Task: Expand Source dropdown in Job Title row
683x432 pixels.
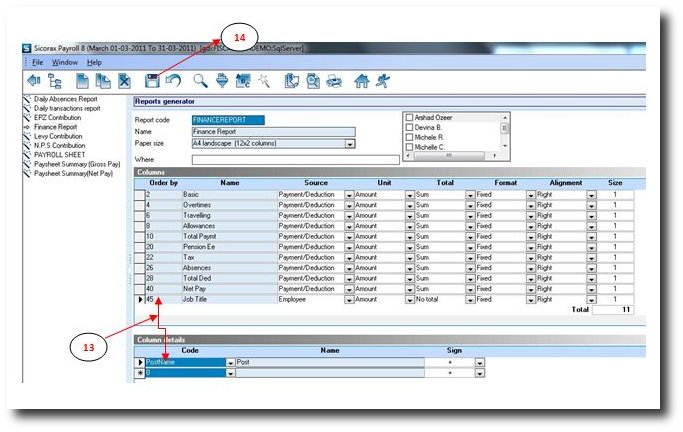Action: pos(349,299)
